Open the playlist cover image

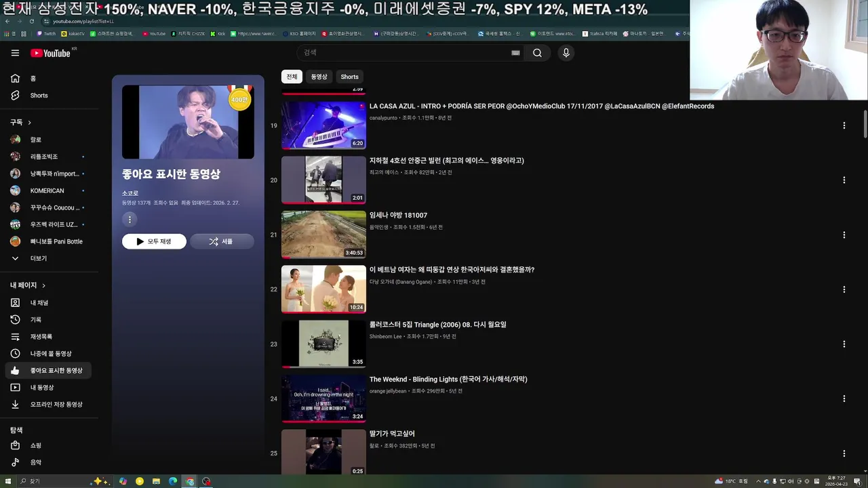188,122
